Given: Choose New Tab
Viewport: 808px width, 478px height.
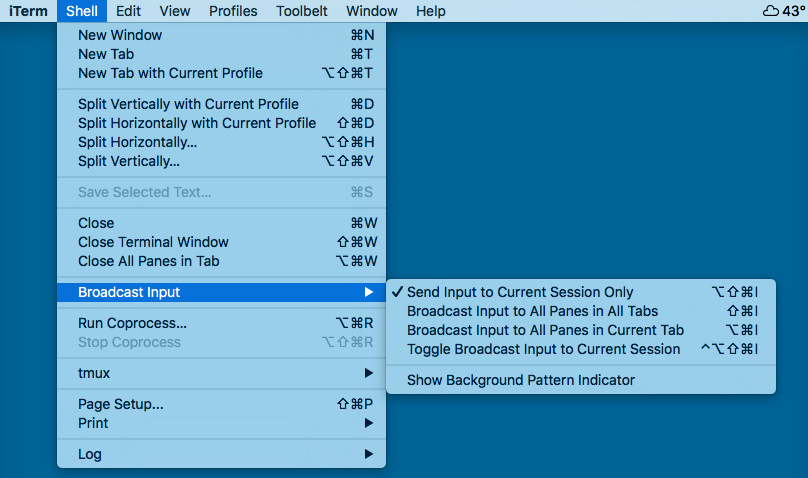Looking at the screenshot, I should coord(222,54).
